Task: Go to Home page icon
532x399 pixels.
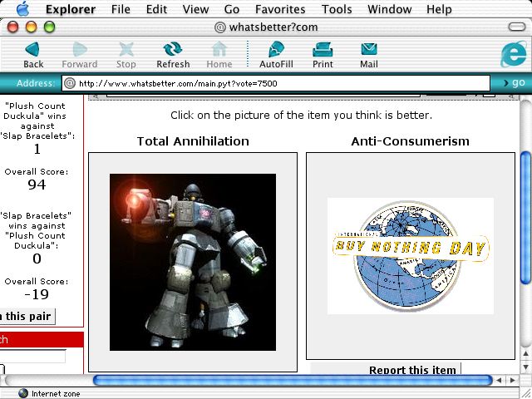Action: (219, 50)
